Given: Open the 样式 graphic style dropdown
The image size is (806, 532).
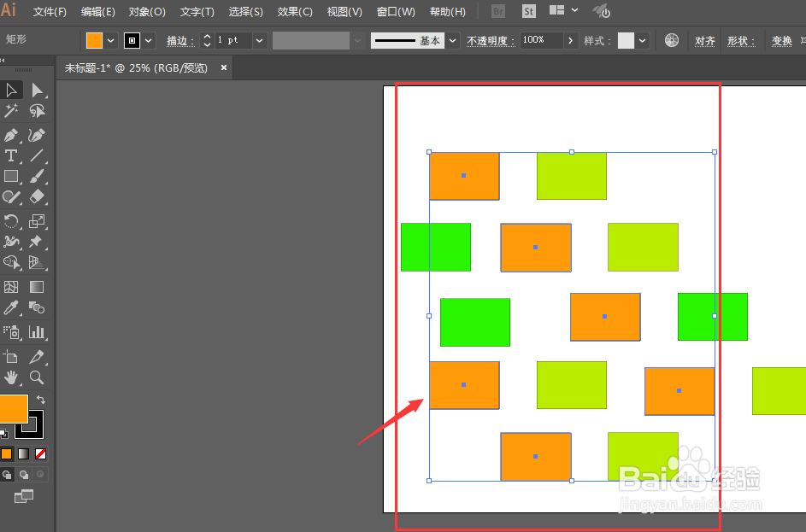Looking at the screenshot, I should [x=642, y=41].
